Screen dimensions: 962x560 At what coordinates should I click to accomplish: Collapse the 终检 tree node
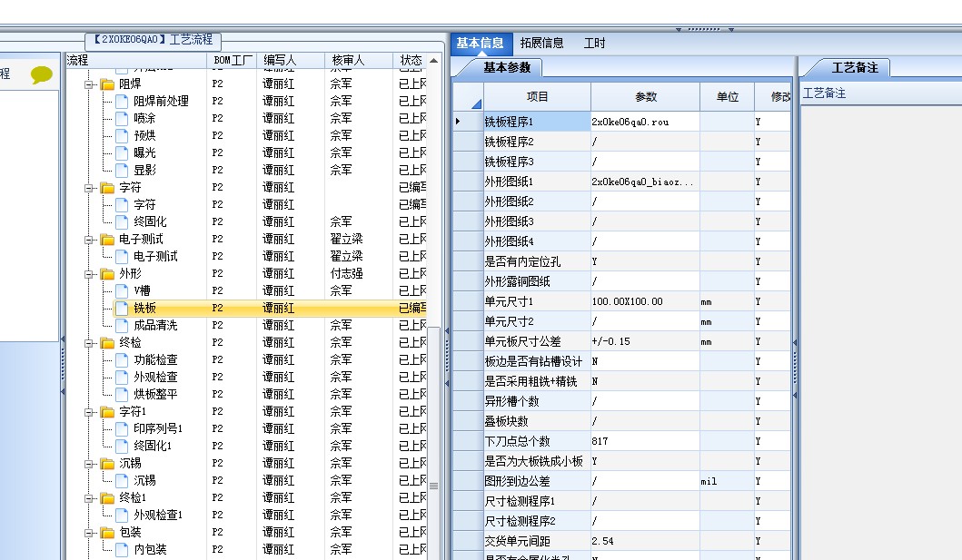89,343
